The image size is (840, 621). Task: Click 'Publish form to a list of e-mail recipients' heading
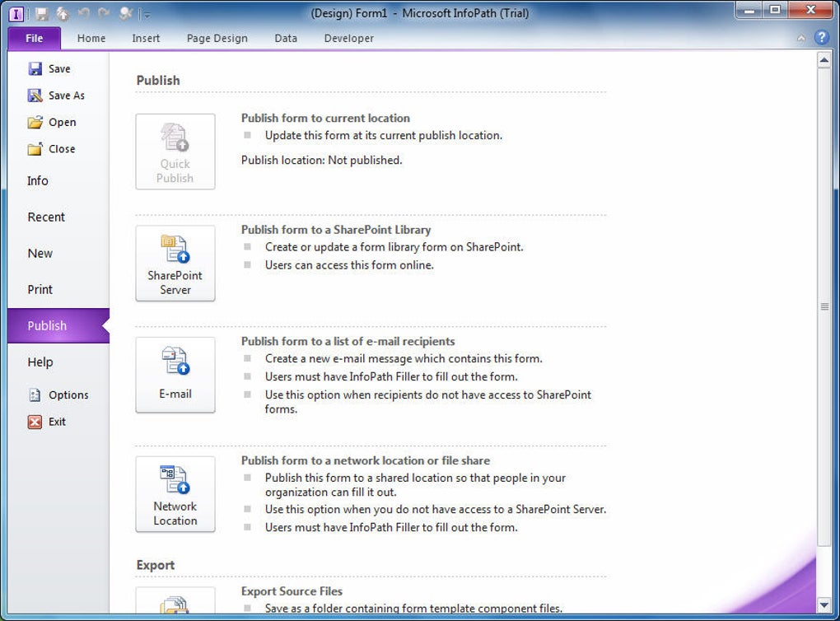point(348,341)
